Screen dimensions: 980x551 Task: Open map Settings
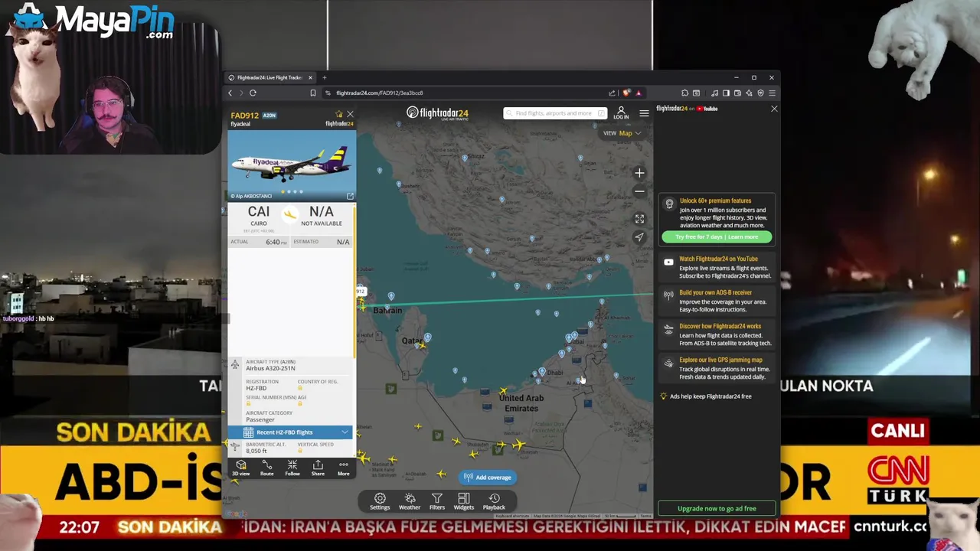coord(380,501)
